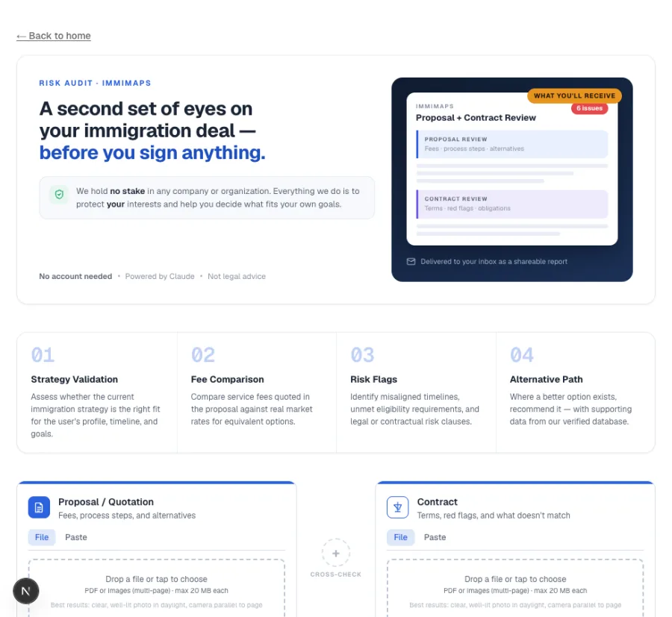The width and height of the screenshot is (672, 617).
Task: Click the Proposal / Quotation document icon
Action: 39,507
